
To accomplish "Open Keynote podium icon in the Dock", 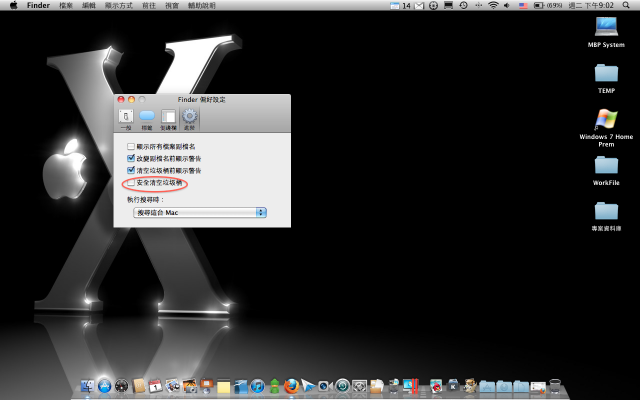I will pos(207,386).
